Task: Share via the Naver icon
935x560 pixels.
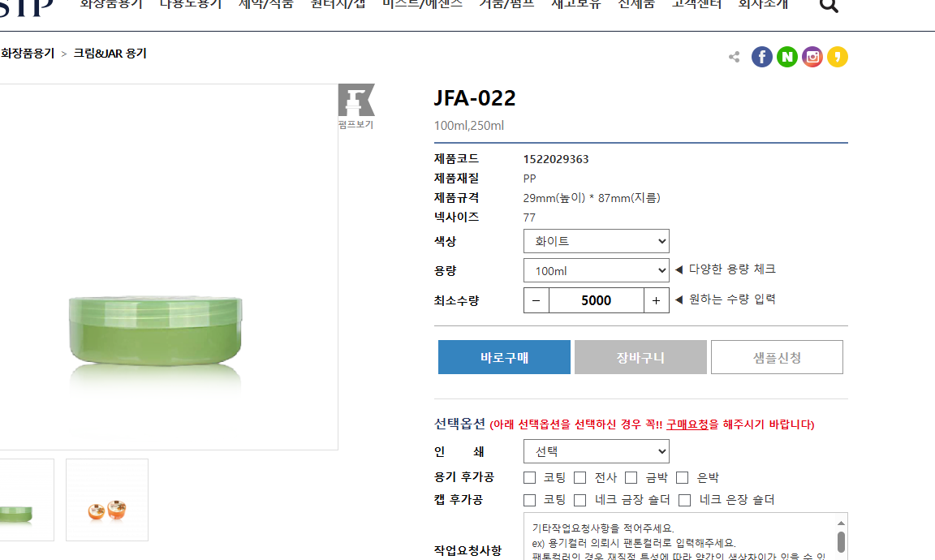Action: [x=787, y=57]
